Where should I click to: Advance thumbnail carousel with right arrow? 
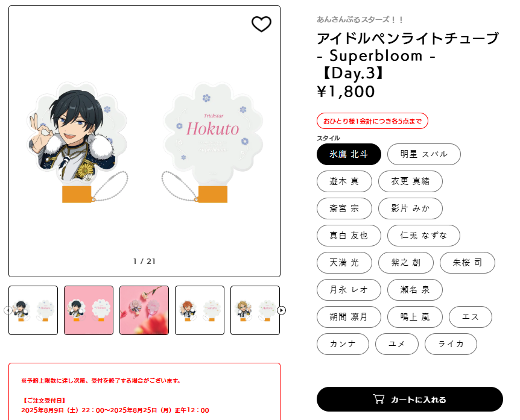281,310
